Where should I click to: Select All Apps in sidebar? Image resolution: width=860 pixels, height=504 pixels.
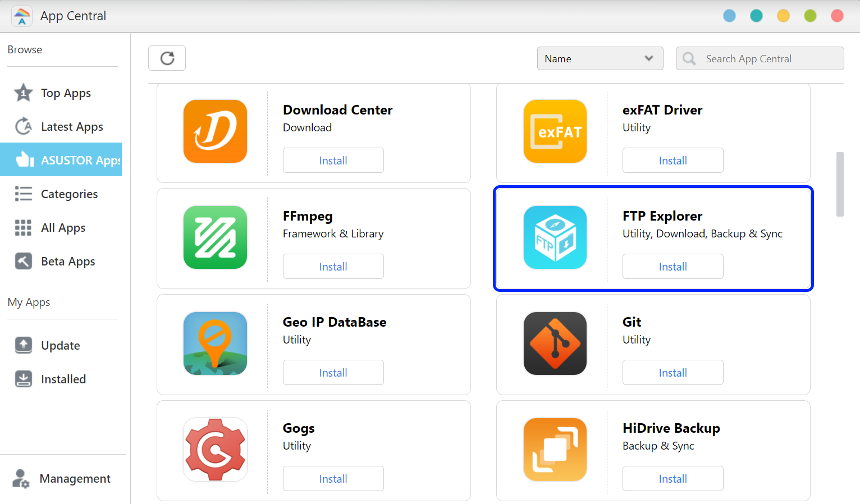[61, 227]
